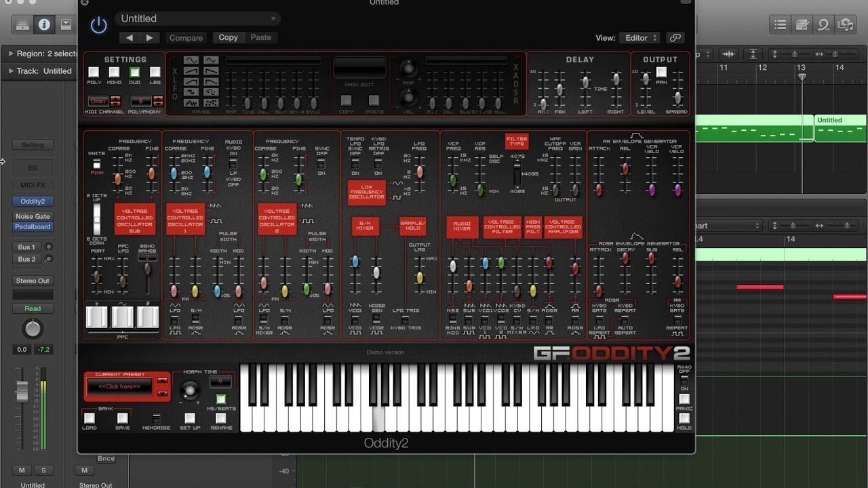The width and height of the screenshot is (868, 488).
Task: Click the MAIN EDIT Copy square button
Action: point(346,100)
